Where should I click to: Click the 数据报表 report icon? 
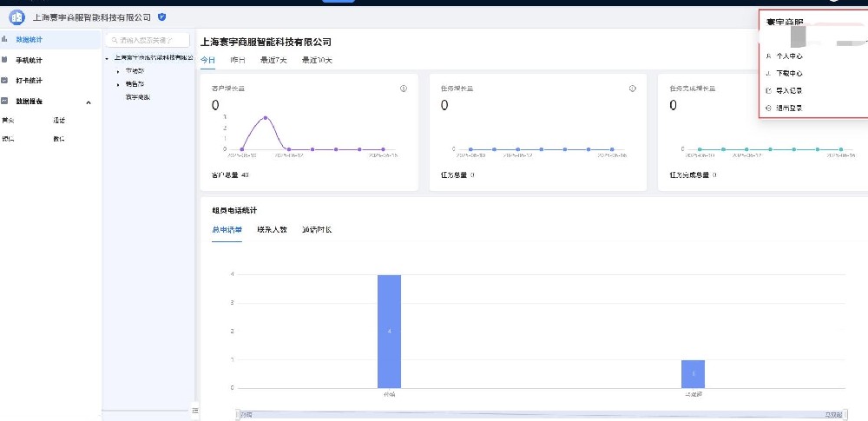[x=4, y=101]
